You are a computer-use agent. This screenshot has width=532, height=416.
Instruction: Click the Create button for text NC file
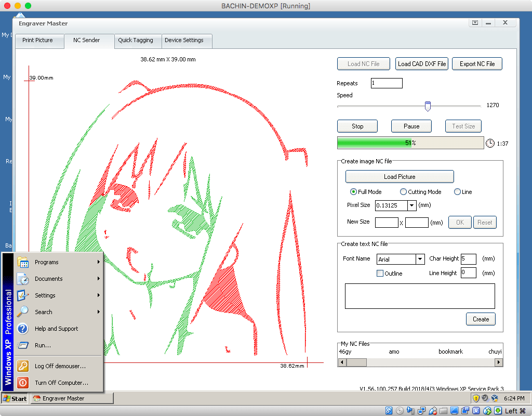click(481, 319)
